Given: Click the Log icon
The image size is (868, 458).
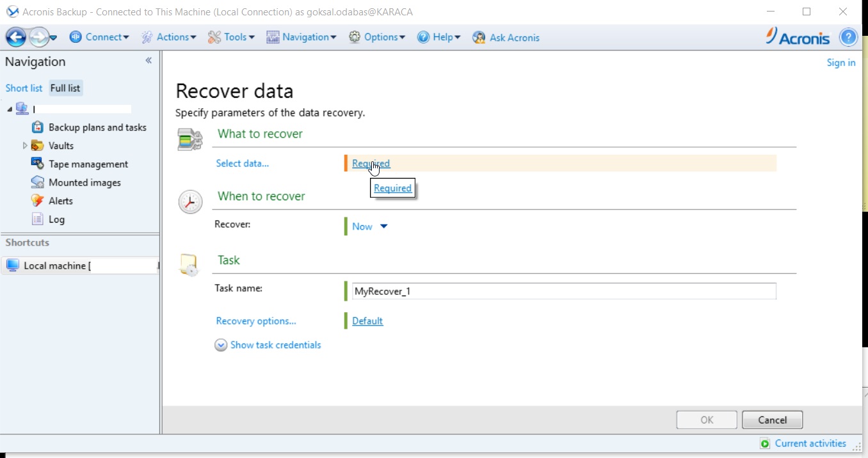Looking at the screenshot, I should (x=38, y=219).
